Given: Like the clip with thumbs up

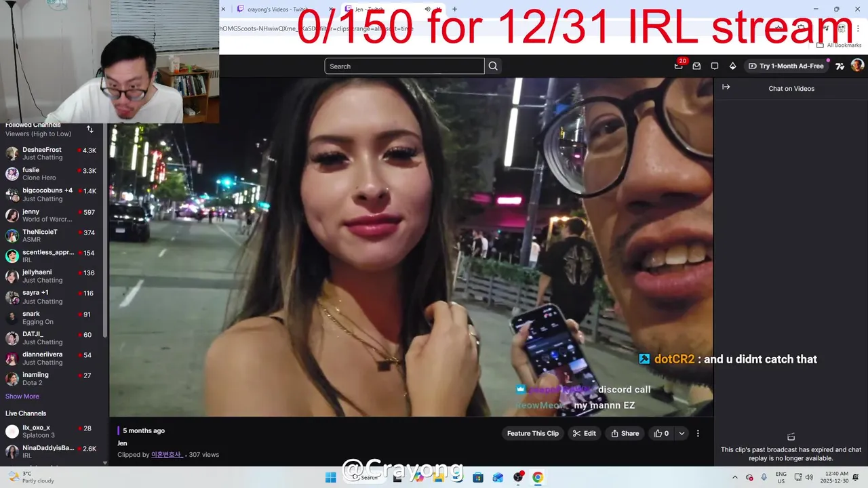Looking at the screenshot, I should pyautogui.click(x=661, y=433).
